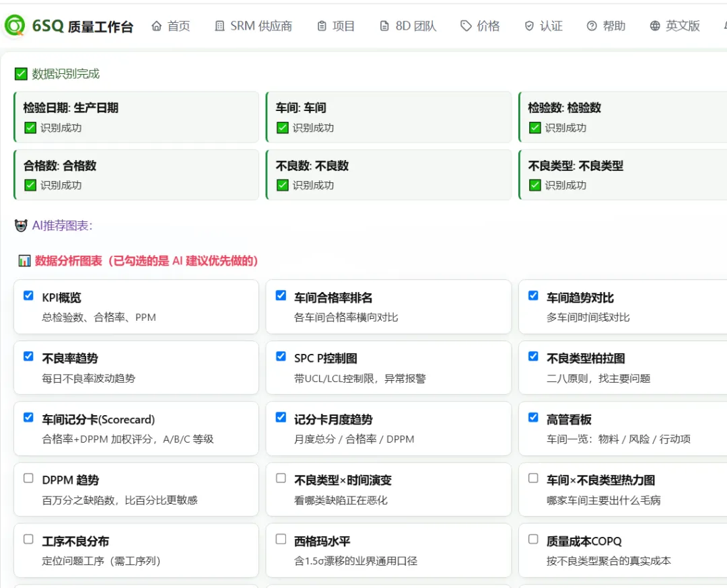Click the 车间×不良类型热力图 card title
Image resolution: width=727 pixels, height=588 pixels.
click(x=600, y=480)
